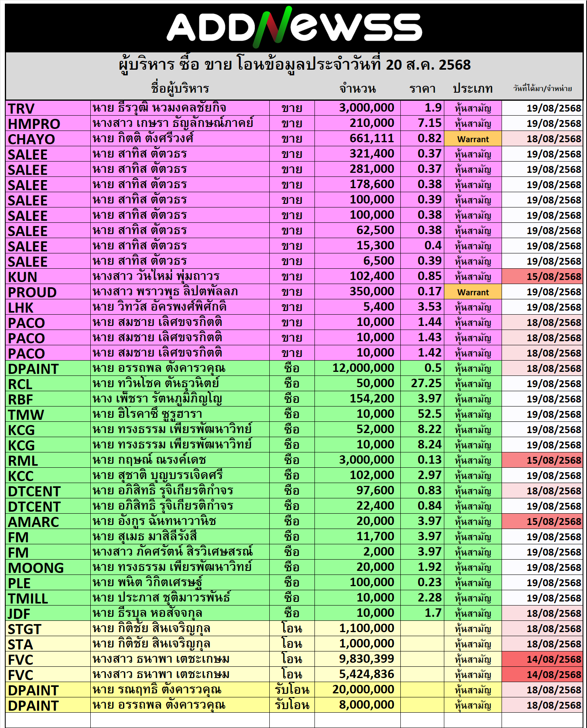Select the STA symbol cell
This screenshot has width=587, height=728.
click(x=48, y=644)
